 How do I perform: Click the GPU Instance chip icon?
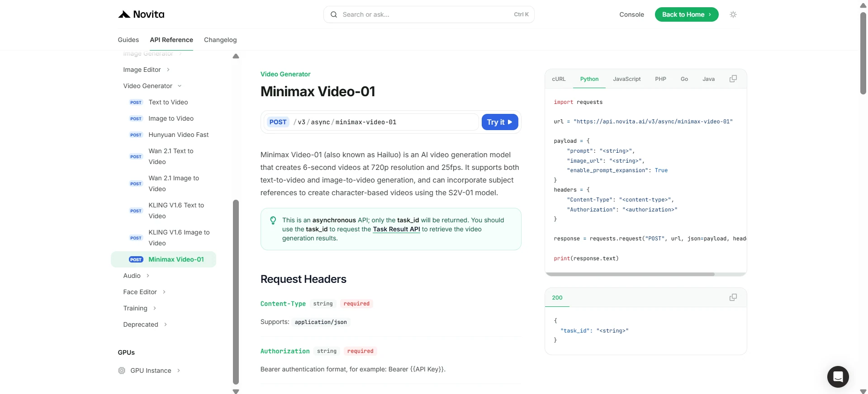point(122,371)
